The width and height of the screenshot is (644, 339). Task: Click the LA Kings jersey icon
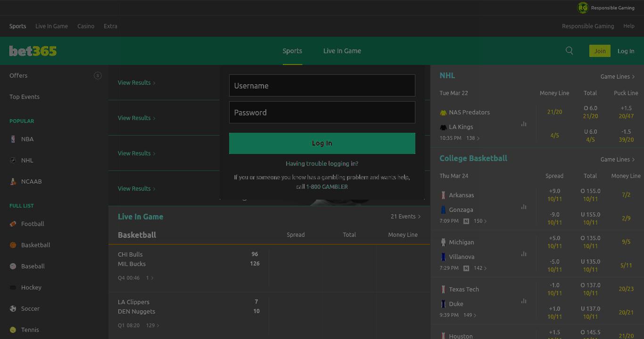tap(443, 127)
